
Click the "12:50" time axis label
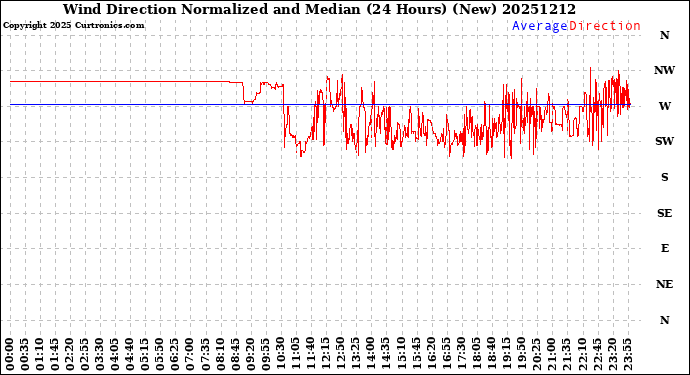pos(341,354)
